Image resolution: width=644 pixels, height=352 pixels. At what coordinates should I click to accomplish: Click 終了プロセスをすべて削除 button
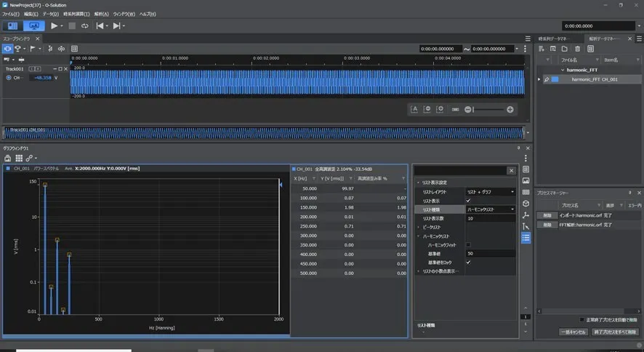(615, 332)
